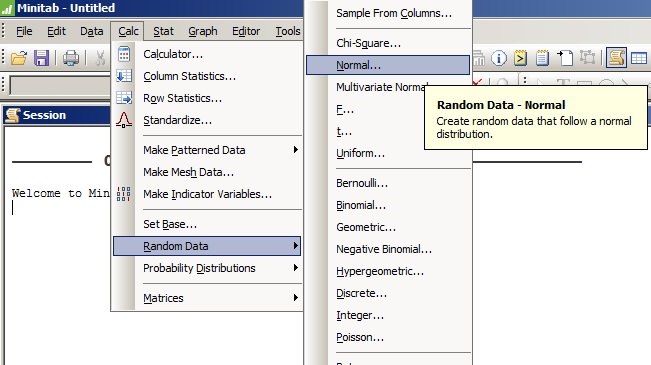
Task: Click the Open Project folder icon
Action: point(19,58)
